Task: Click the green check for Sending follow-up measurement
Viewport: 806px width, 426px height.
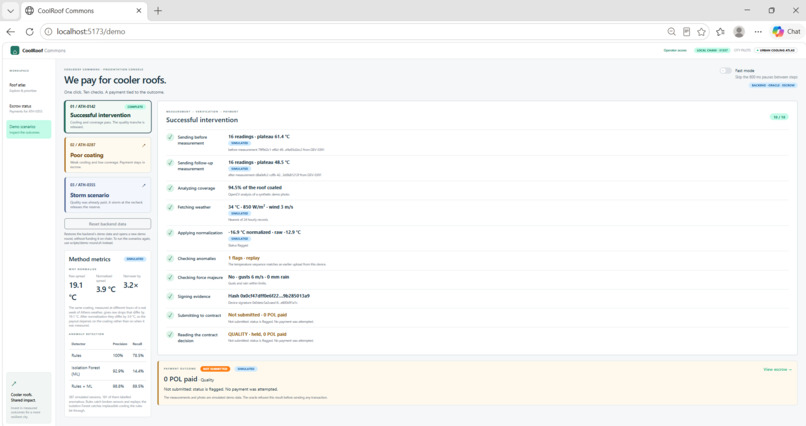Action: (x=170, y=162)
